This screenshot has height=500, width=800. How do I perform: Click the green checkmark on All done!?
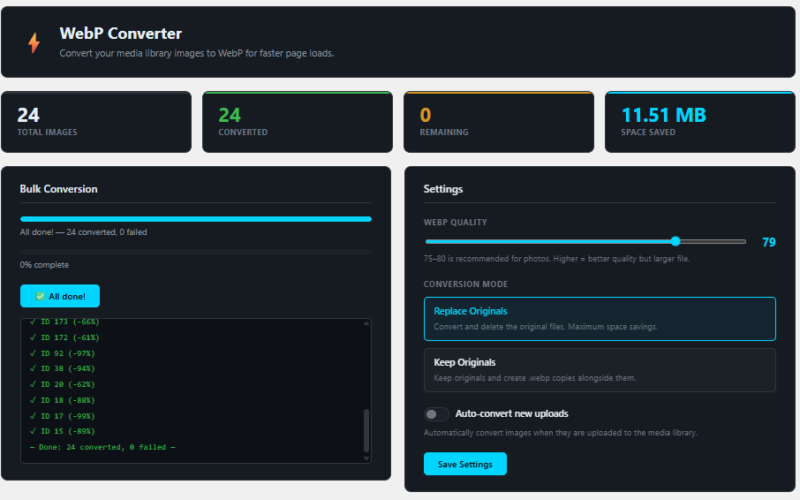[40, 296]
